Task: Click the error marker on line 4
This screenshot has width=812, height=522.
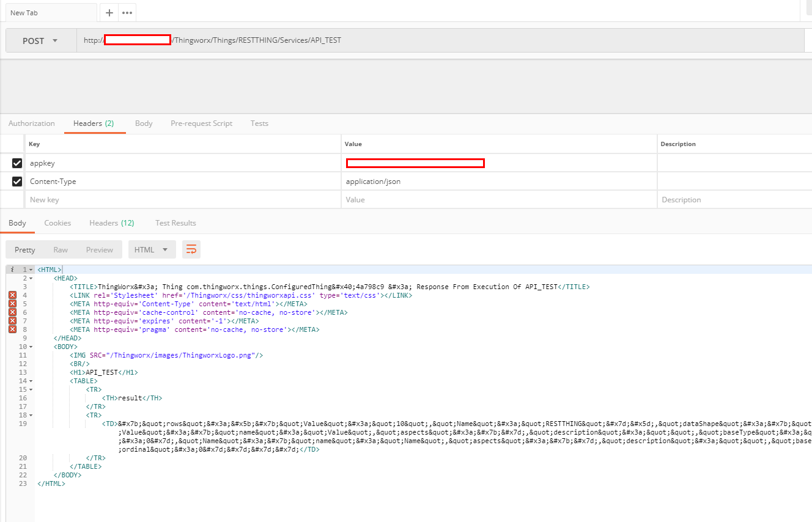Action: (12, 295)
